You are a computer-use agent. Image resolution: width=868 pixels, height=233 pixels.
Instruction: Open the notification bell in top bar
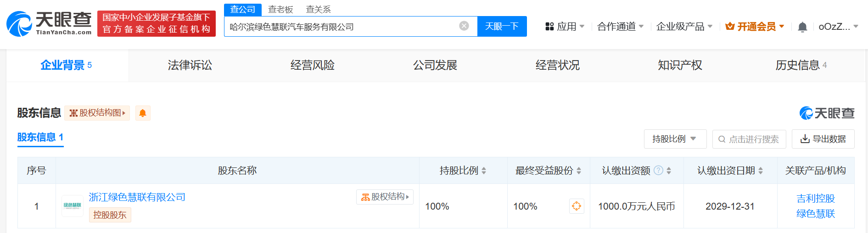802,27
